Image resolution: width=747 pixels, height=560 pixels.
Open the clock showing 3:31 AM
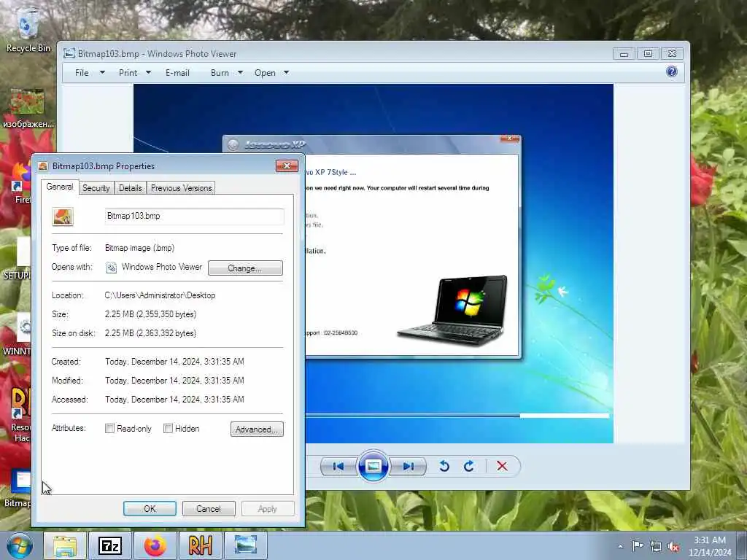(709, 546)
